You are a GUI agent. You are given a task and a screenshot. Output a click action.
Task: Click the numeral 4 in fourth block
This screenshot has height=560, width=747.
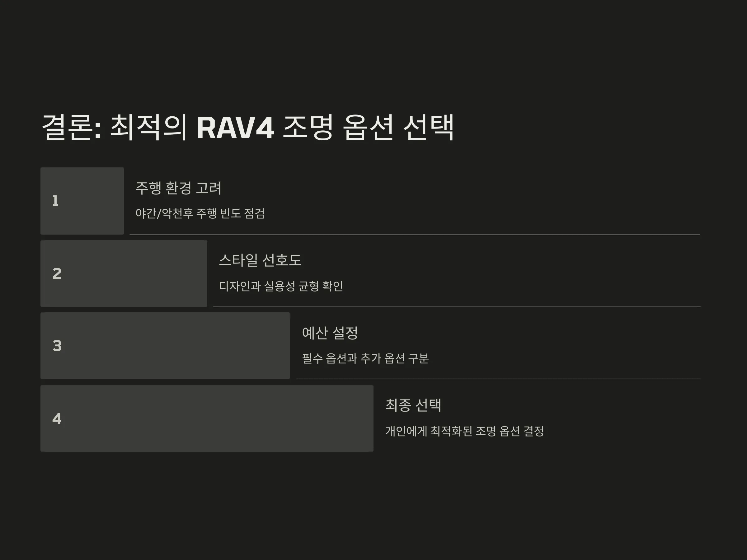pyautogui.click(x=57, y=418)
